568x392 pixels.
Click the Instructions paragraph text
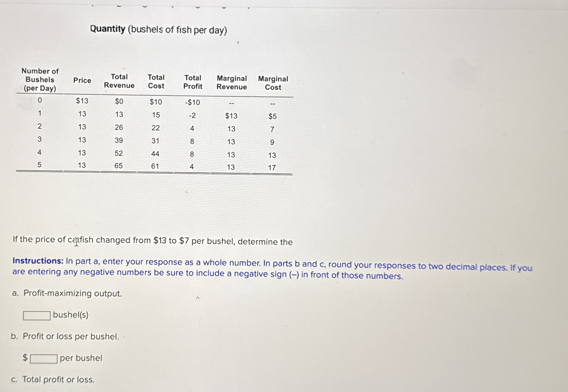coord(271,268)
